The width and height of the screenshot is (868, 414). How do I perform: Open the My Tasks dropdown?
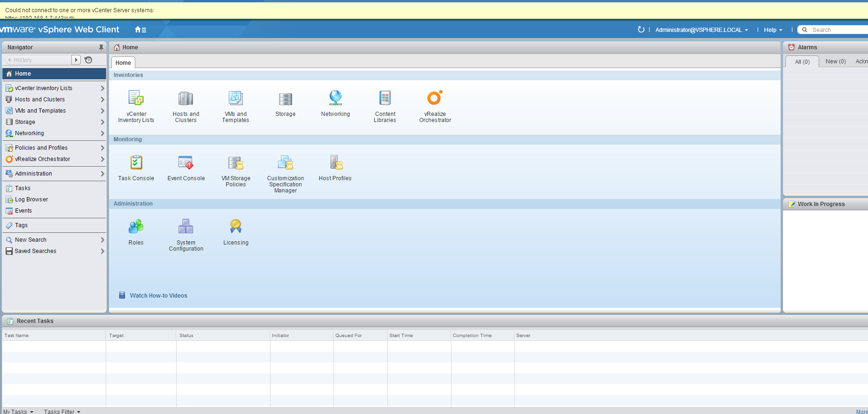click(x=18, y=412)
